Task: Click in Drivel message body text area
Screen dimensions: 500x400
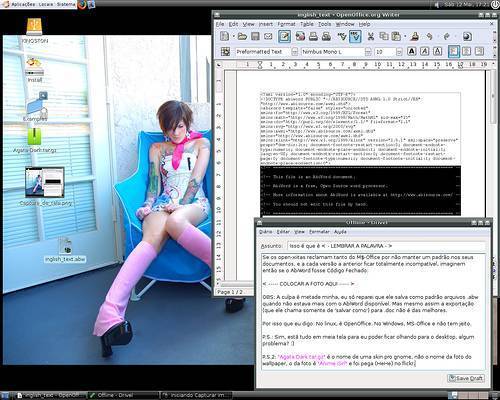Action: [373, 312]
